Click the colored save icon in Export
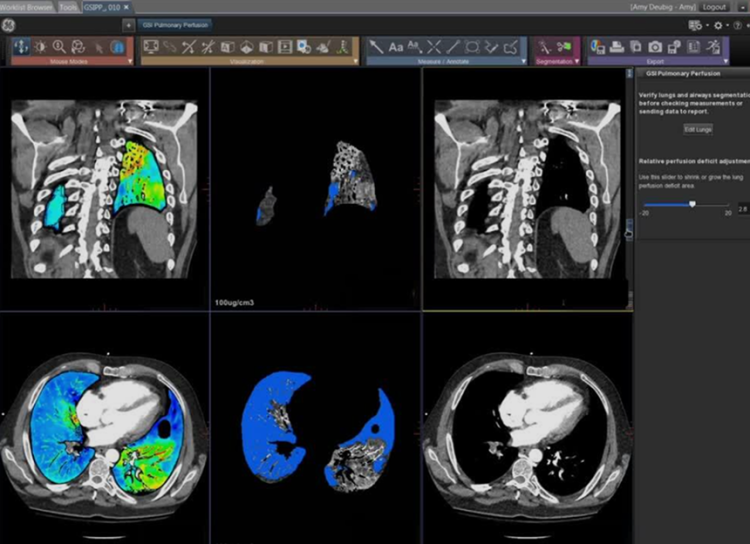The height and width of the screenshot is (544, 750). tap(598, 47)
